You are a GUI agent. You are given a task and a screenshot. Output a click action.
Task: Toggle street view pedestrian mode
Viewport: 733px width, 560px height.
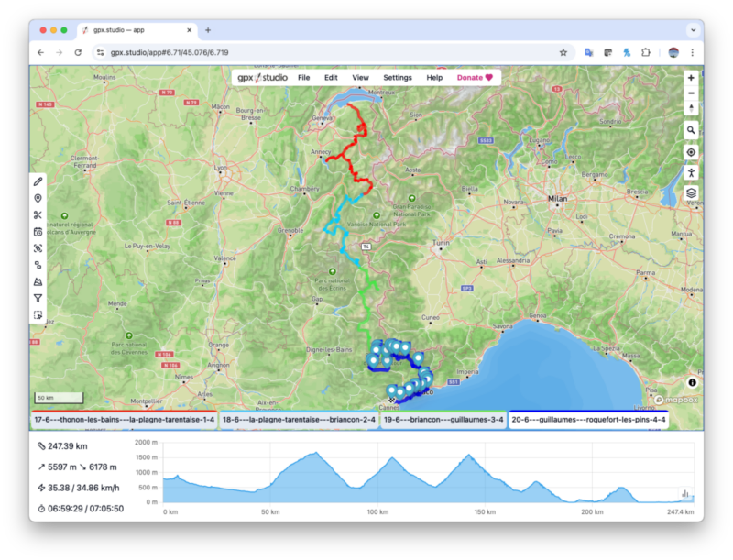click(x=691, y=172)
